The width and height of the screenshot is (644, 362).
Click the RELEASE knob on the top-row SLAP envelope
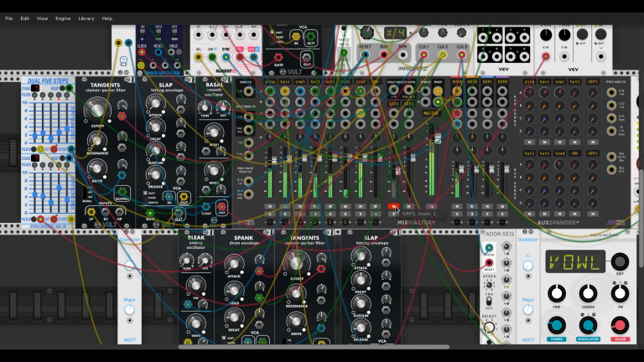[155, 175]
